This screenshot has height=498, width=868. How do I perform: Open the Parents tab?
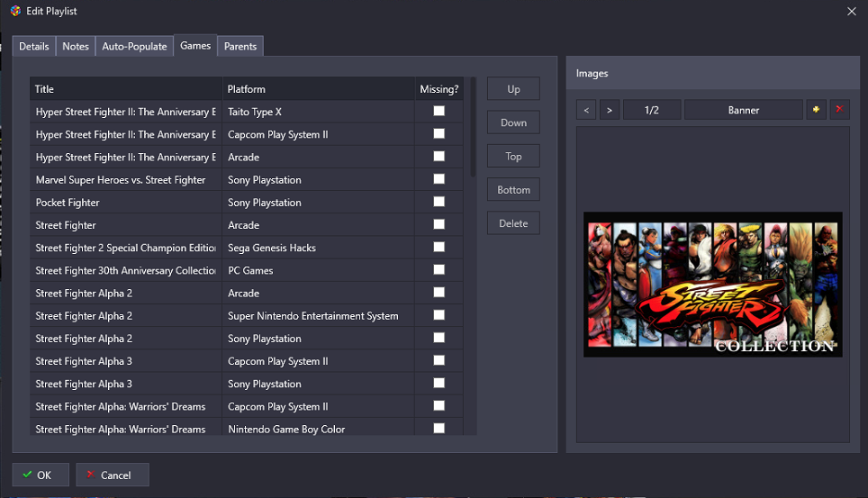click(x=240, y=46)
